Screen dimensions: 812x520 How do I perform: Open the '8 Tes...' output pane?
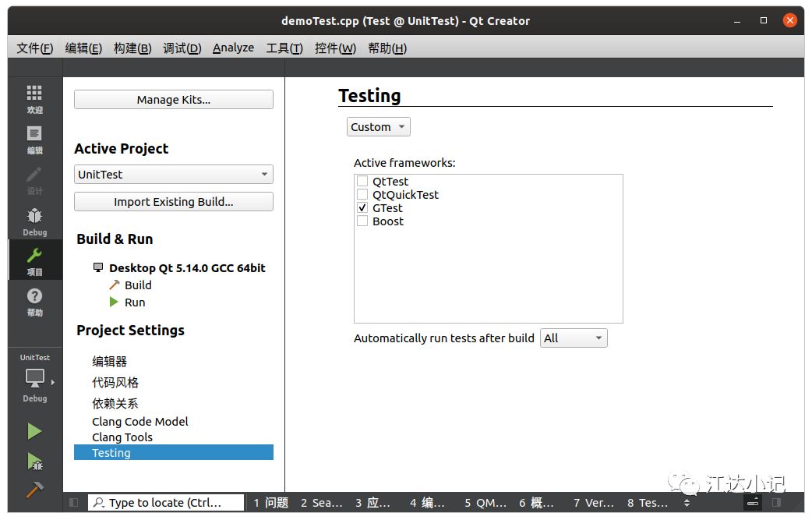click(x=648, y=502)
